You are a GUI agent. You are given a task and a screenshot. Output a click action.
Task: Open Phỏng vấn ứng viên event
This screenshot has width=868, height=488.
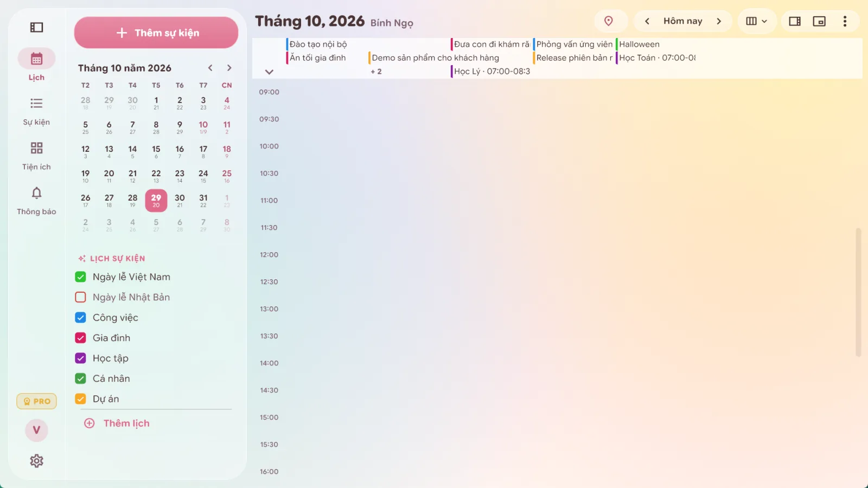pyautogui.click(x=573, y=44)
